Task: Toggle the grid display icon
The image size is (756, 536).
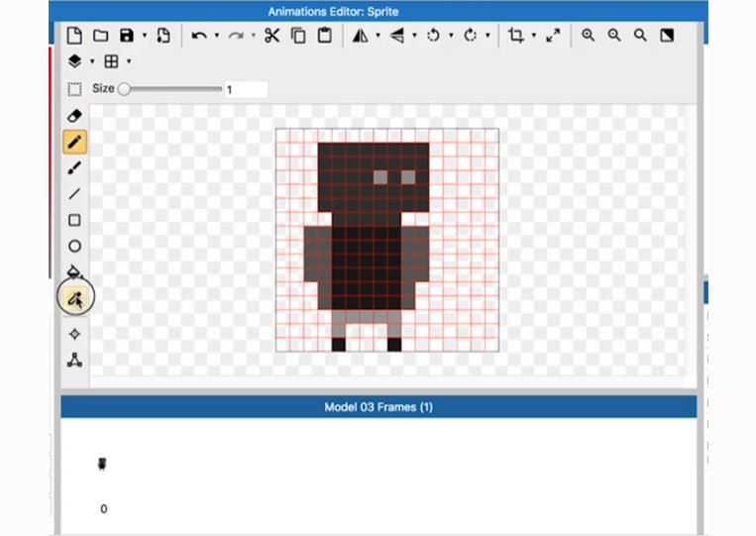Action: pyautogui.click(x=111, y=61)
